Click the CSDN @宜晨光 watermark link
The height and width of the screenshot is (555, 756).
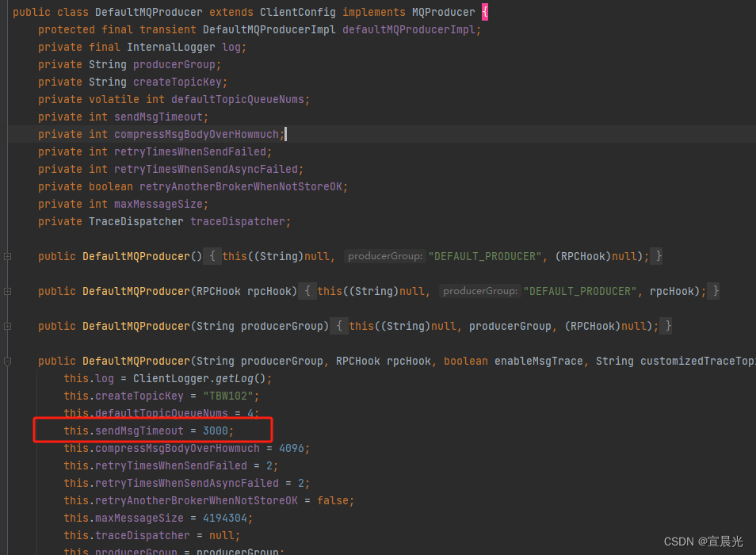[703, 541]
